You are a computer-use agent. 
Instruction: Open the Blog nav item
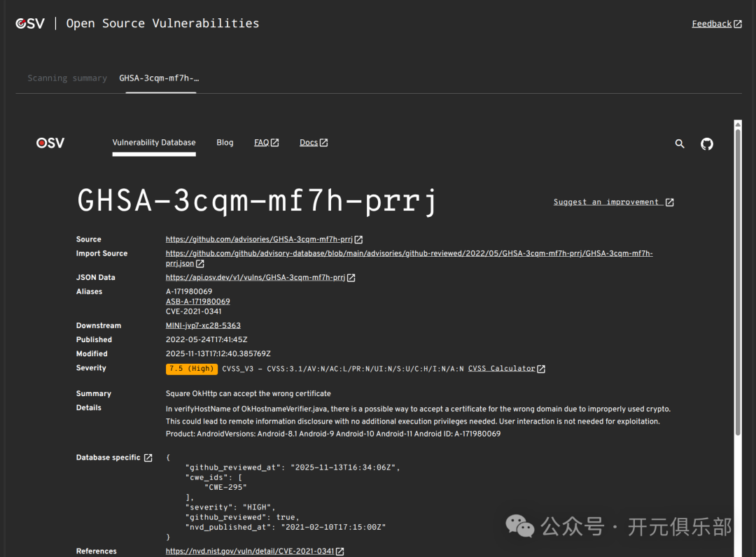click(225, 143)
